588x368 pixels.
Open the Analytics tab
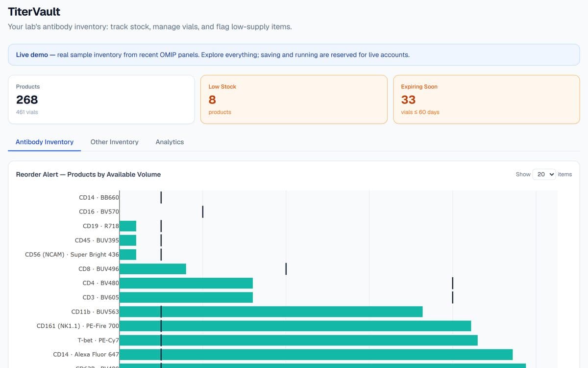tap(170, 142)
